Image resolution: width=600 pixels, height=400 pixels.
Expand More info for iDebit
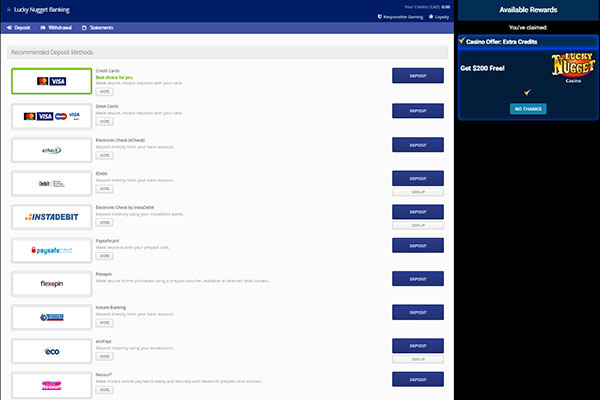coord(104,189)
